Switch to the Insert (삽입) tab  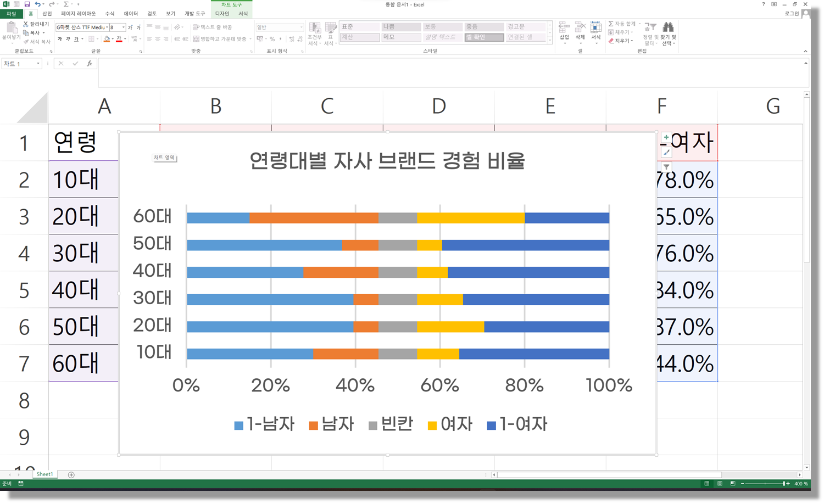point(47,14)
